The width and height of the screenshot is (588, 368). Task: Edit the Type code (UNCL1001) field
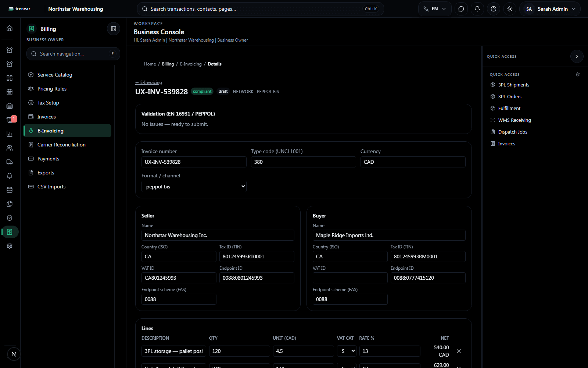304,162
